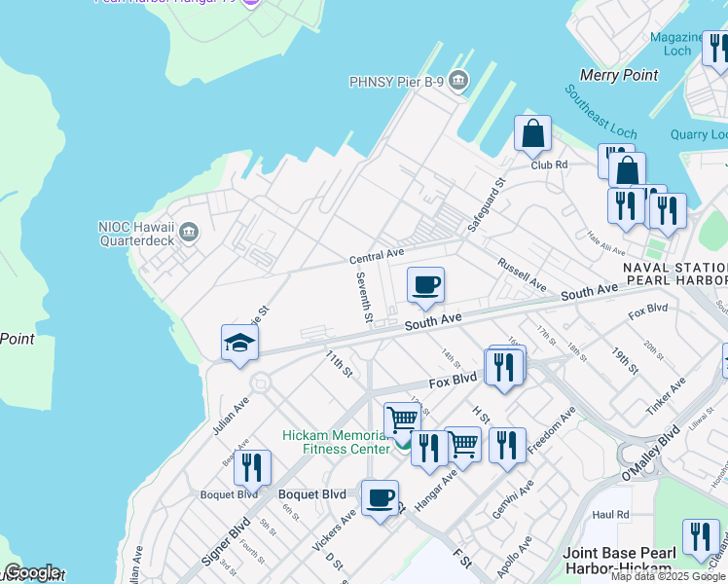This screenshot has height=584, width=728.
Task: Open the shopping bag marker above Club Rd
Action: click(532, 135)
